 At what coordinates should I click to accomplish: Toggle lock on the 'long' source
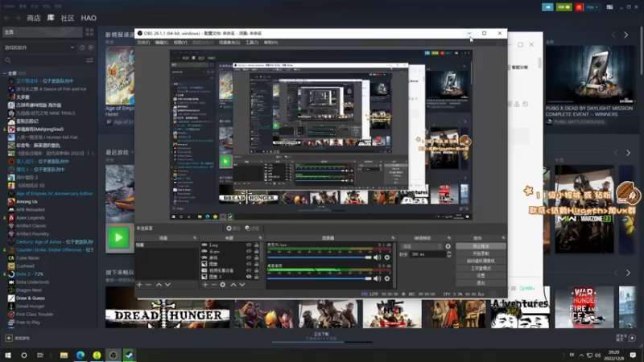[256, 245]
